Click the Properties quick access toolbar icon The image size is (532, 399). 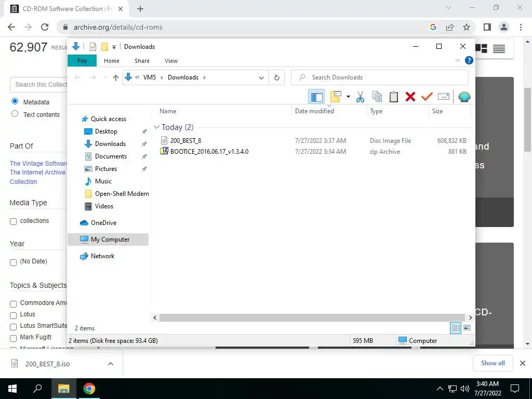point(93,47)
